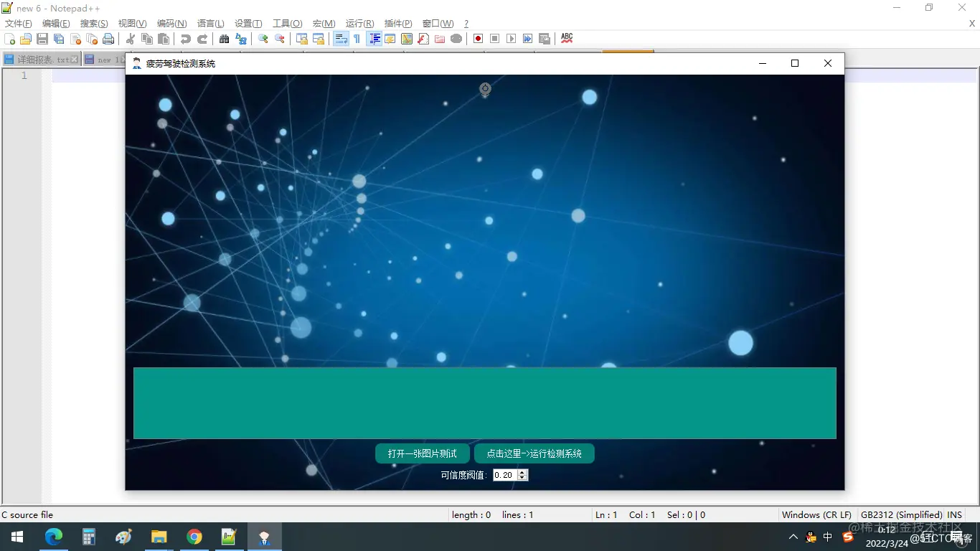
Task: Open Find with the binoculars icon
Action: (225, 39)
